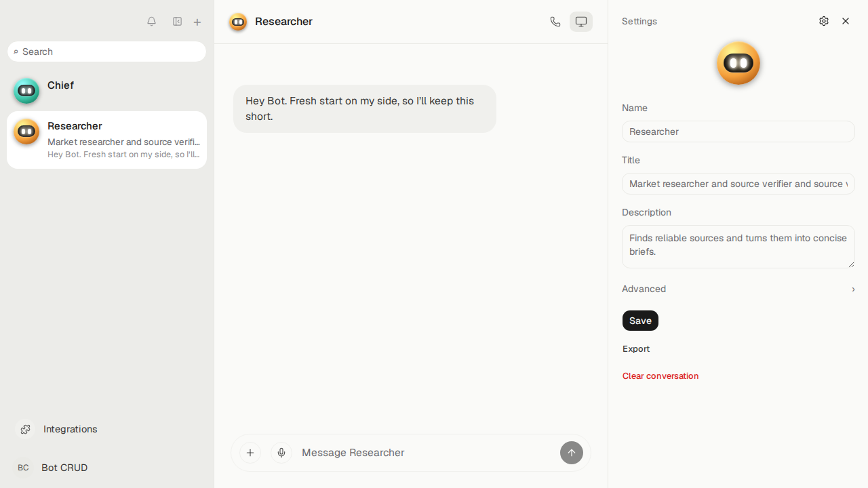Open the settings gear icon

click(x=824, y=21)
